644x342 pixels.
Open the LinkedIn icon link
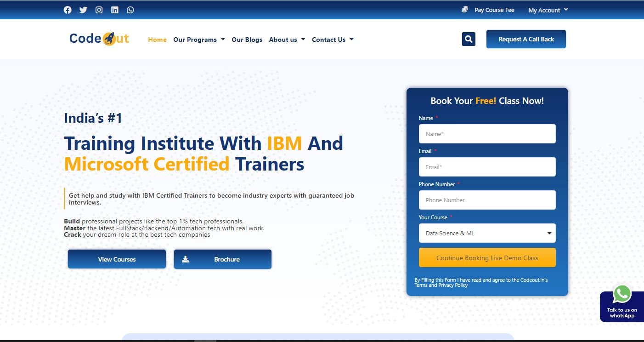click(x=115, y=10)
